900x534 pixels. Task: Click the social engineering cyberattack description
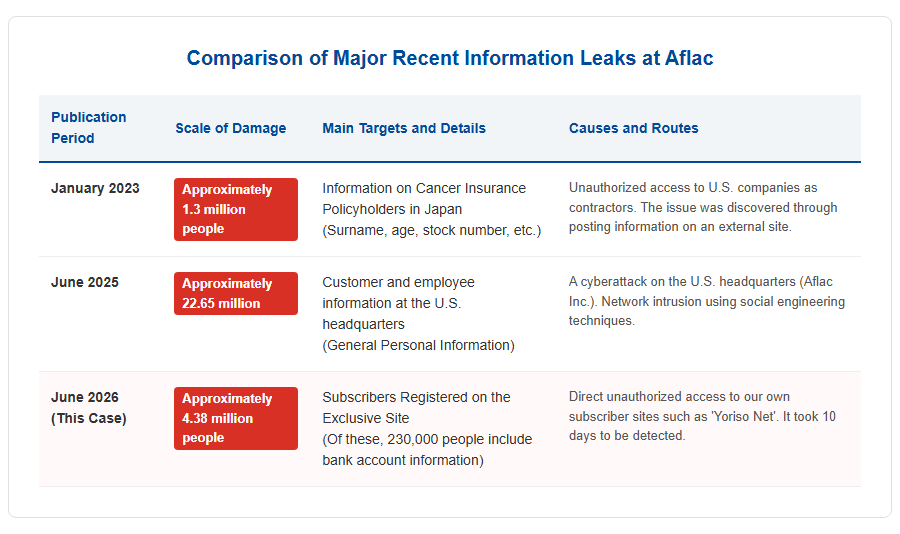click(707, 301)
